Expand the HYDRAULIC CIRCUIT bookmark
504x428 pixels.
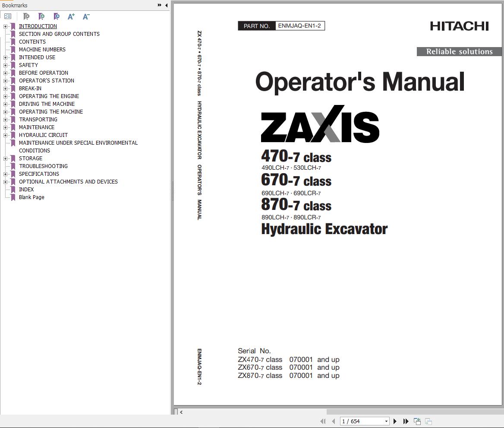(x=5, y=135)
